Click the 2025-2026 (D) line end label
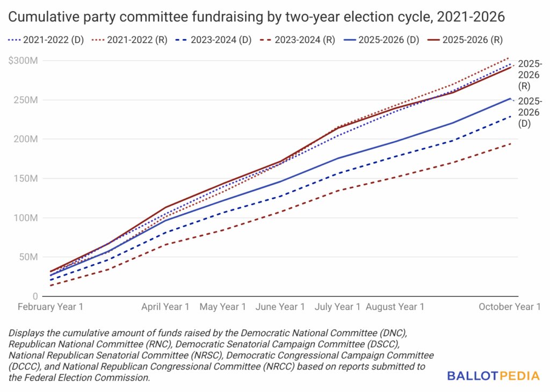 point(530,112)
